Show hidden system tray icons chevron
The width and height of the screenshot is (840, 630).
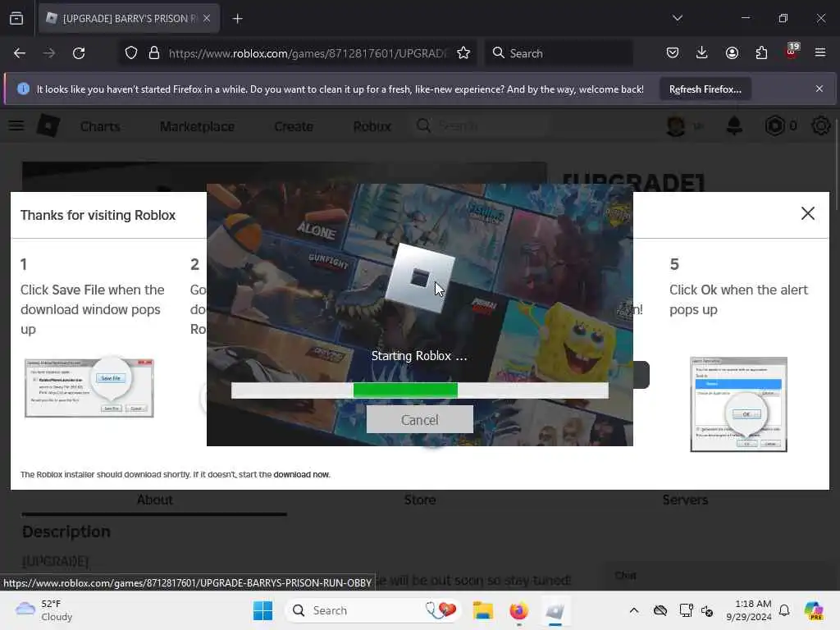(634, 610)
